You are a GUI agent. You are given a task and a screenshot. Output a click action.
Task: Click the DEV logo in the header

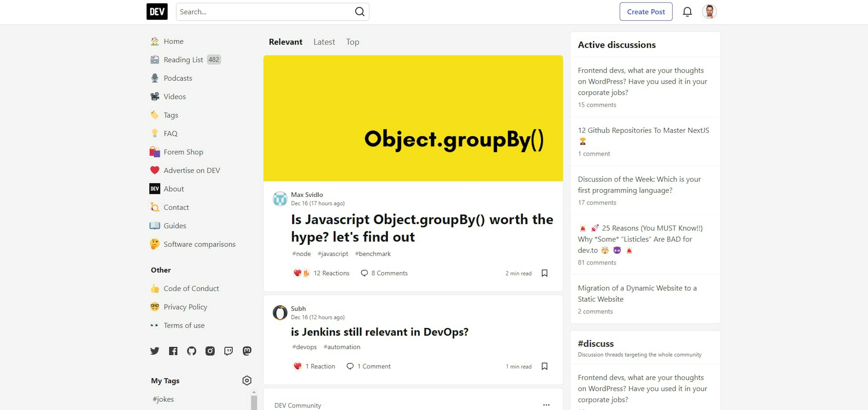pos(157,12)
